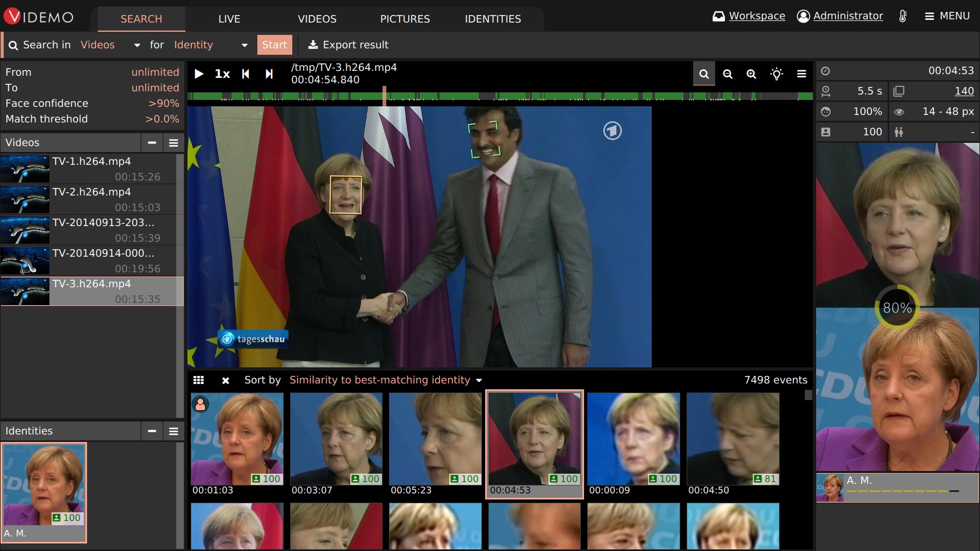Click the touch mode icon in header
This screenshot has height=551, width=980.
tap(903, 16)
